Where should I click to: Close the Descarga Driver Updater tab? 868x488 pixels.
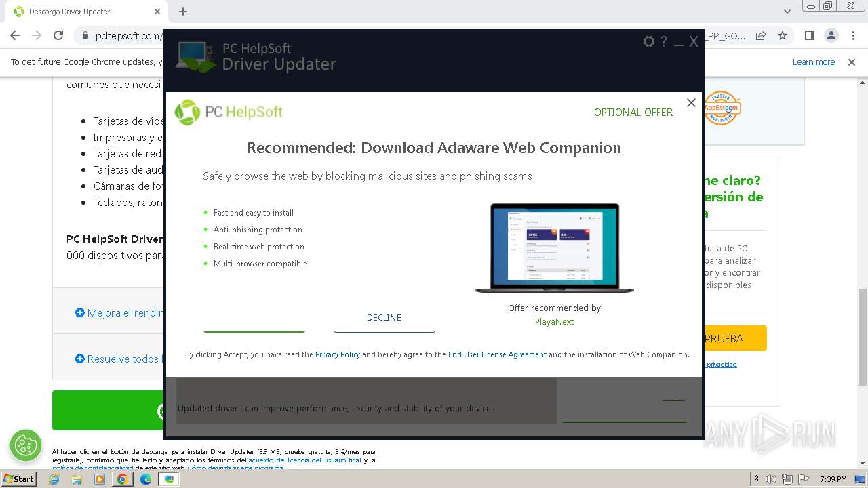click(157, 12)
